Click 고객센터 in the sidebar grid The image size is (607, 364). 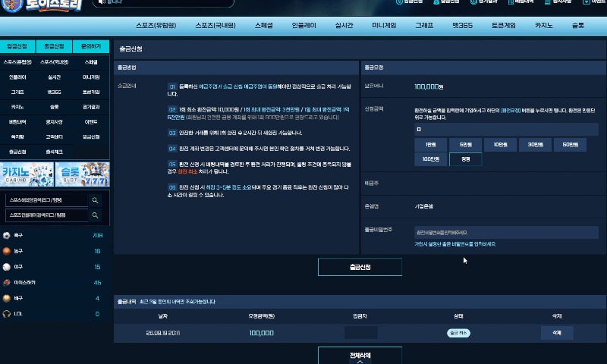pyautogui.click(x=54, y=137)
